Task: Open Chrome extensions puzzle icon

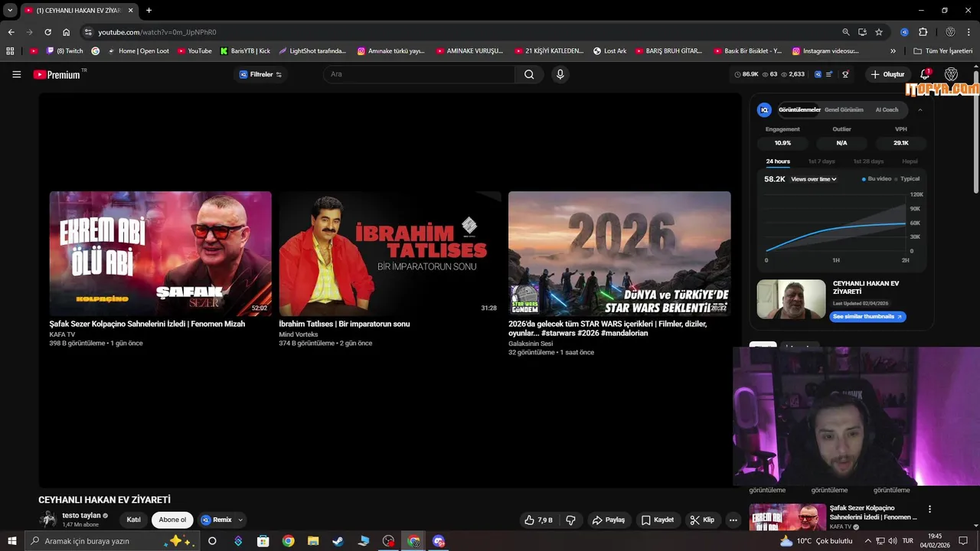Action: (923, 32)
